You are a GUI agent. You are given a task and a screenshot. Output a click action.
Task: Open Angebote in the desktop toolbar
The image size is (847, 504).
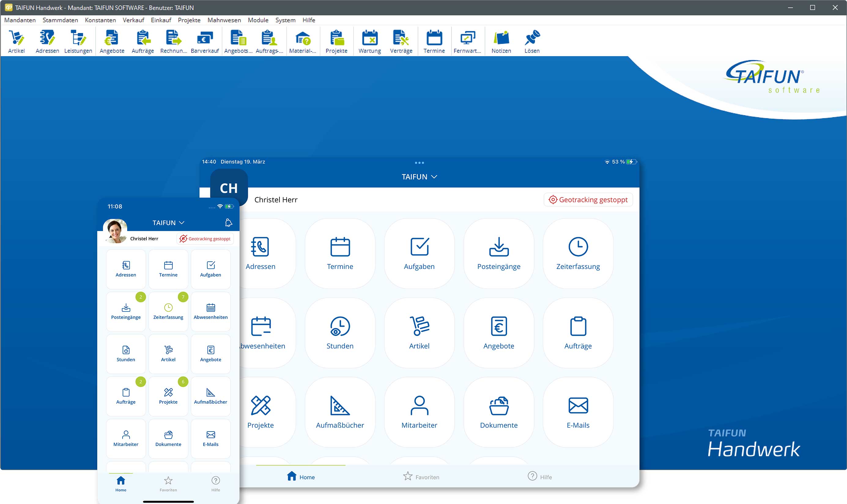pos(112,41)
